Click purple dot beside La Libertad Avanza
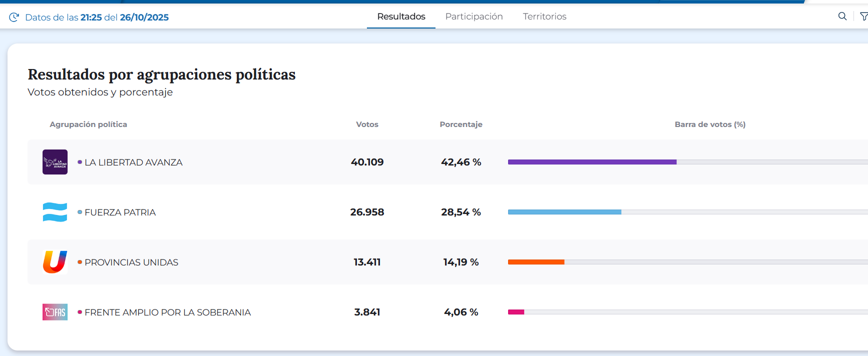 pyautogui.click(x=80, y=162)
